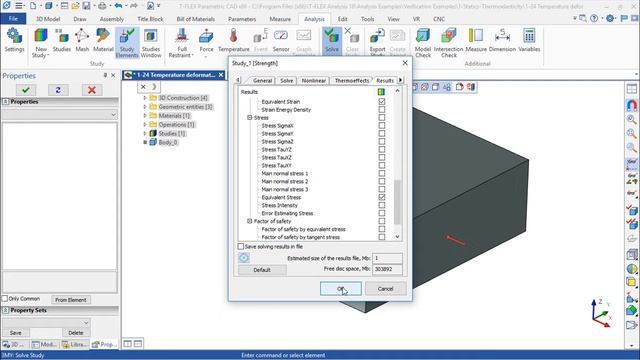Expand Operations folder in tree

(145, 124)
